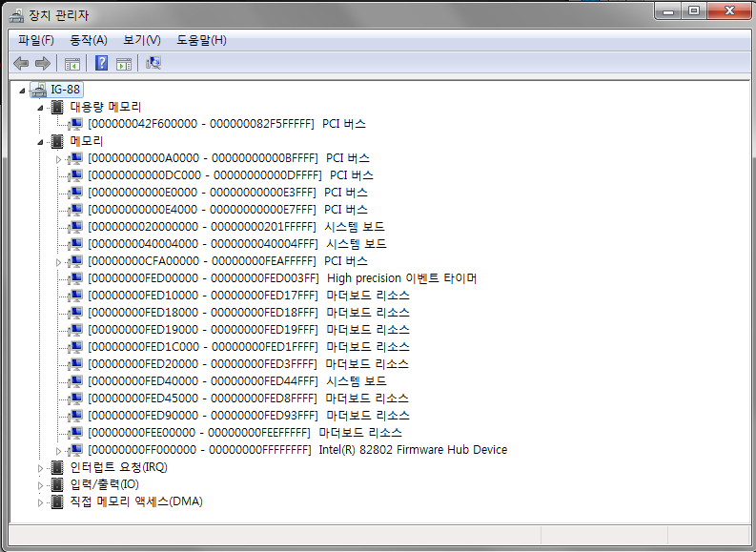Viewport: 756px width, 552px height.
Task: Click the 000000042F600000 address range text
Action: (x=201, y=124)
